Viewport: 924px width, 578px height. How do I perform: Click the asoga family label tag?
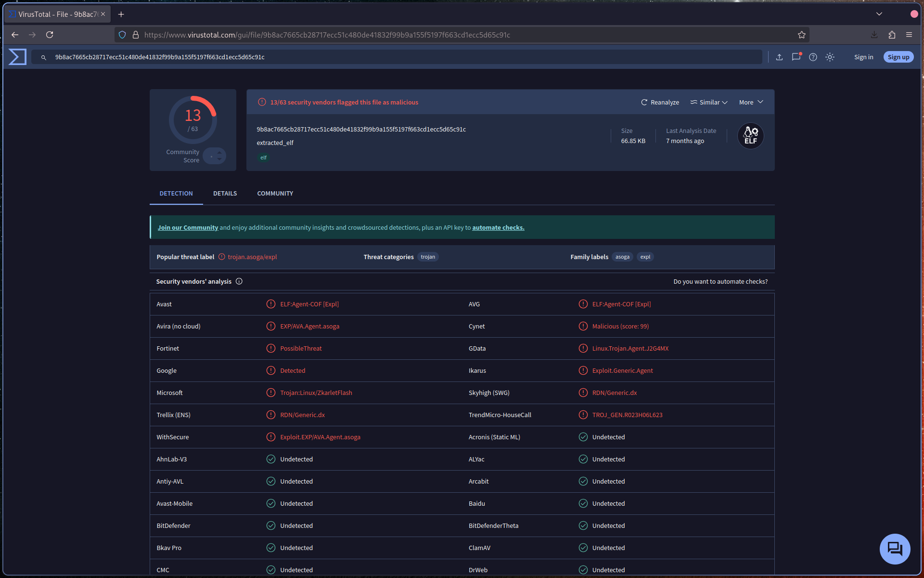pyautogui.click(x=622, y=257)
